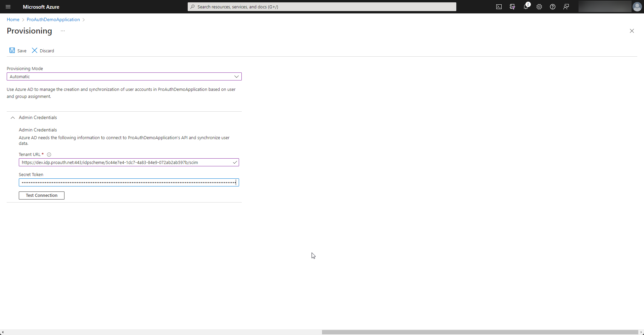This screenshot has width=644, height=335.
Task: Send feedback via the feedback icon
Action: [566, 7]
